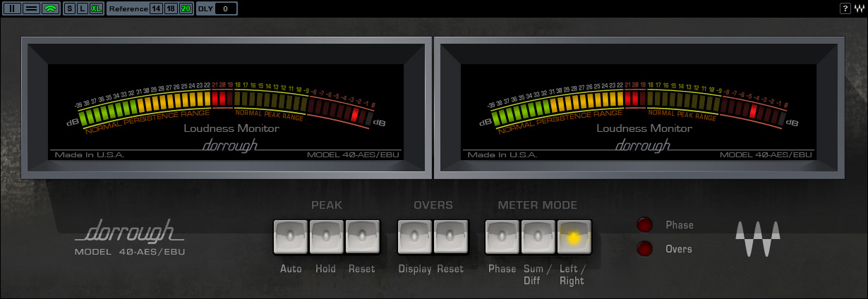Select the vertical bars meter layout icon

(12, 8)
